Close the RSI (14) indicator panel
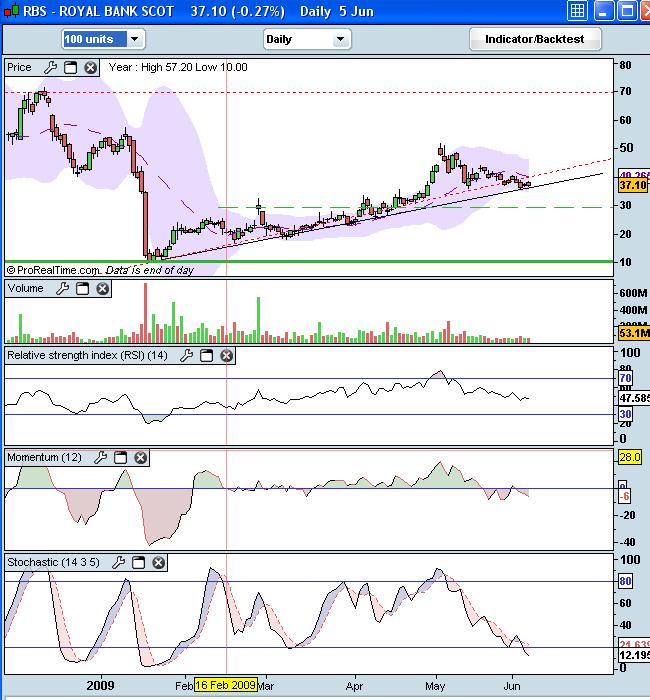650x700 pixels. pos(226,356)
